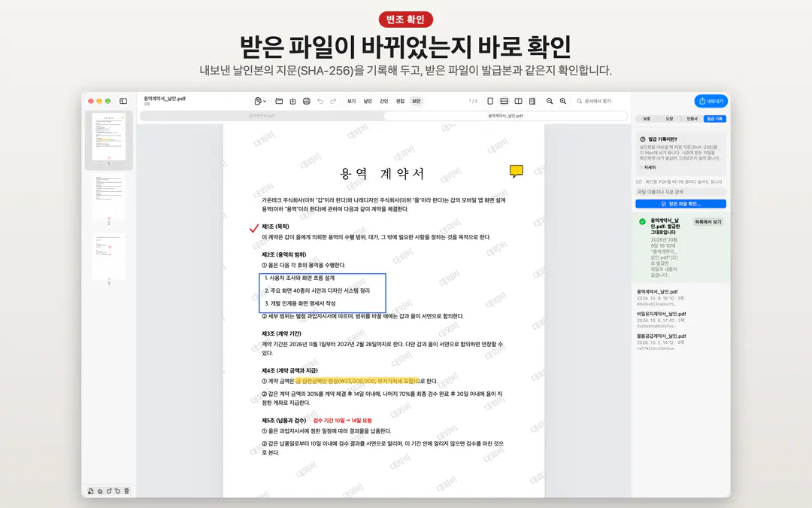Click the open folder icon
812x508 pixels.
279,101
